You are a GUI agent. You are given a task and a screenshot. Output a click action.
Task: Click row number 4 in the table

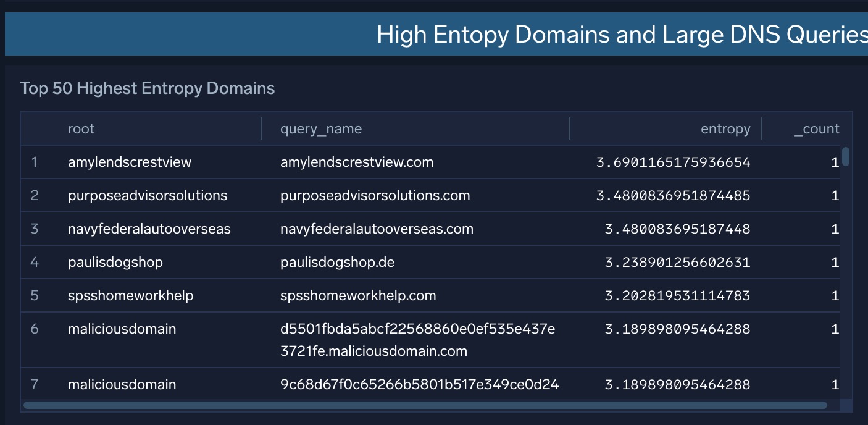point(35,262)
